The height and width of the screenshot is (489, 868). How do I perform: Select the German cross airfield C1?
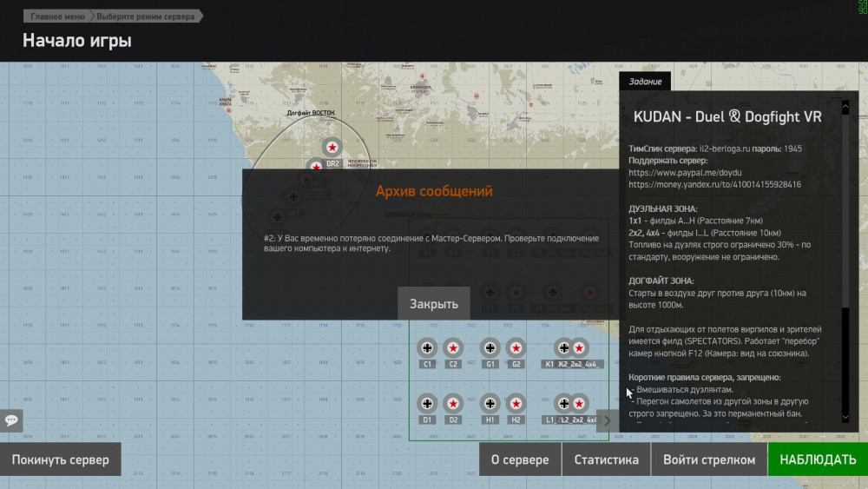pos(427,347)
